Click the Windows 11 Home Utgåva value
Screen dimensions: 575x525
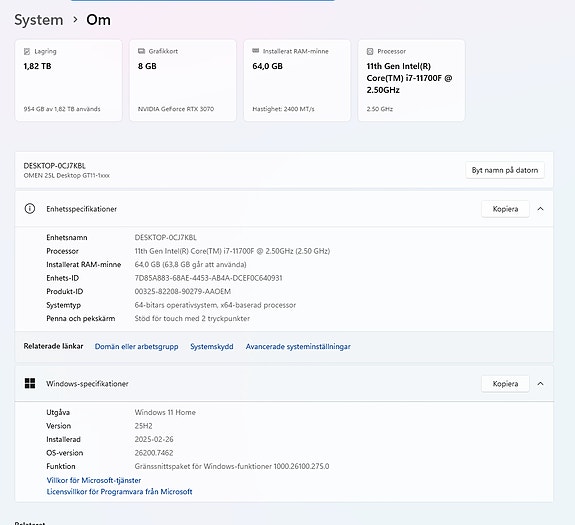(165, 412)
